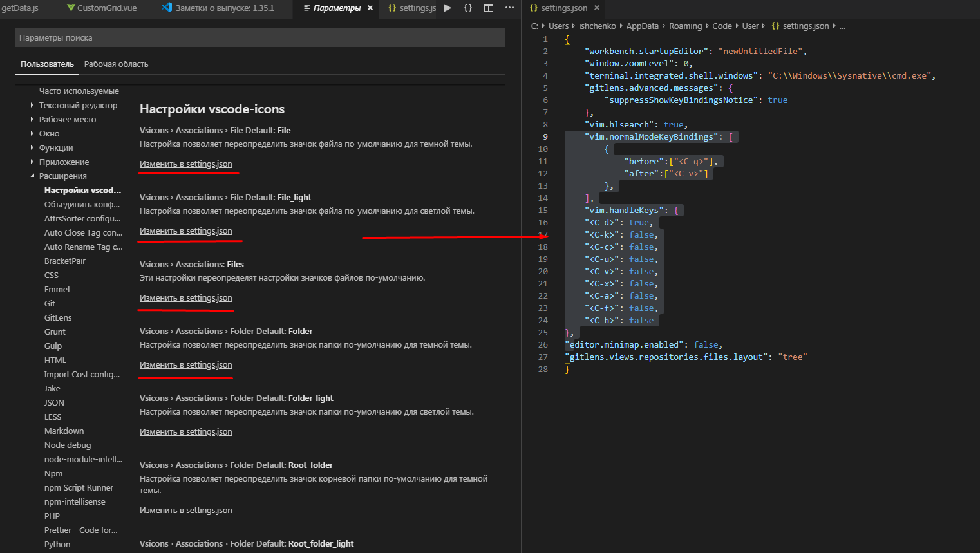This screenshot has width=980, height=553.
Task: Expand the Приложение tree arrow
Action: (x=32, y=162)
